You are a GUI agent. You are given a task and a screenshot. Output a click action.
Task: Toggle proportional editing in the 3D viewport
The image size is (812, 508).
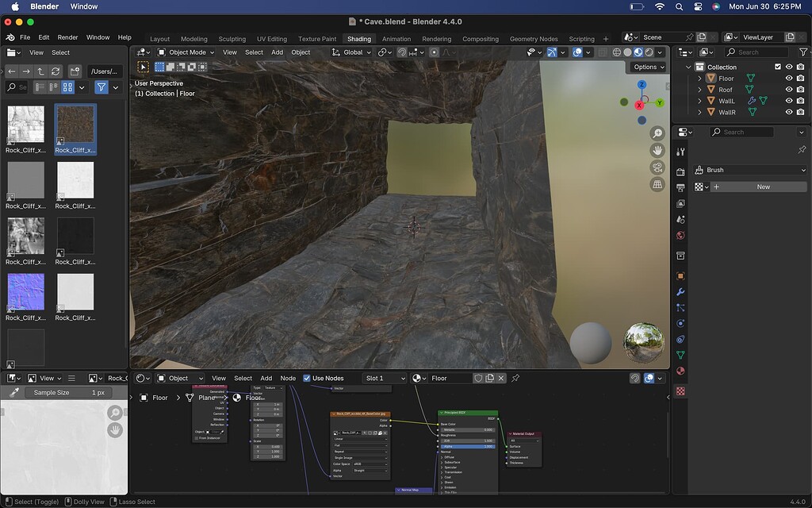pyautogui.click(x=433, y=52)
